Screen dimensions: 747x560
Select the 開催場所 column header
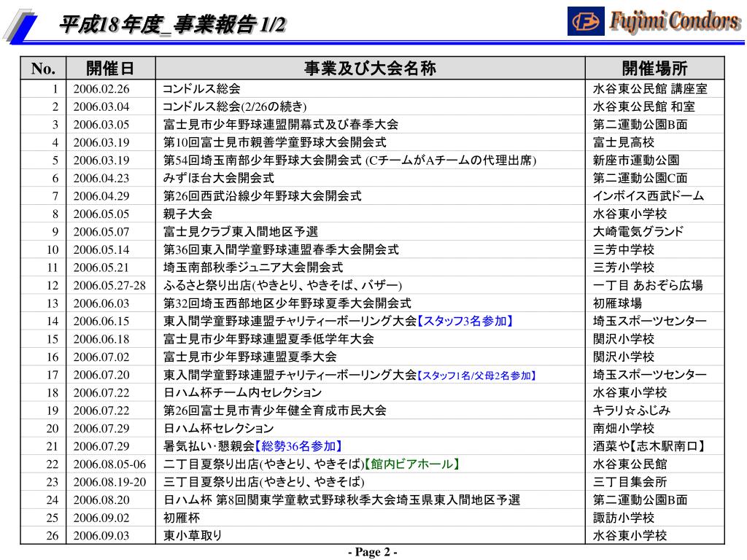(x=654, y=69)
